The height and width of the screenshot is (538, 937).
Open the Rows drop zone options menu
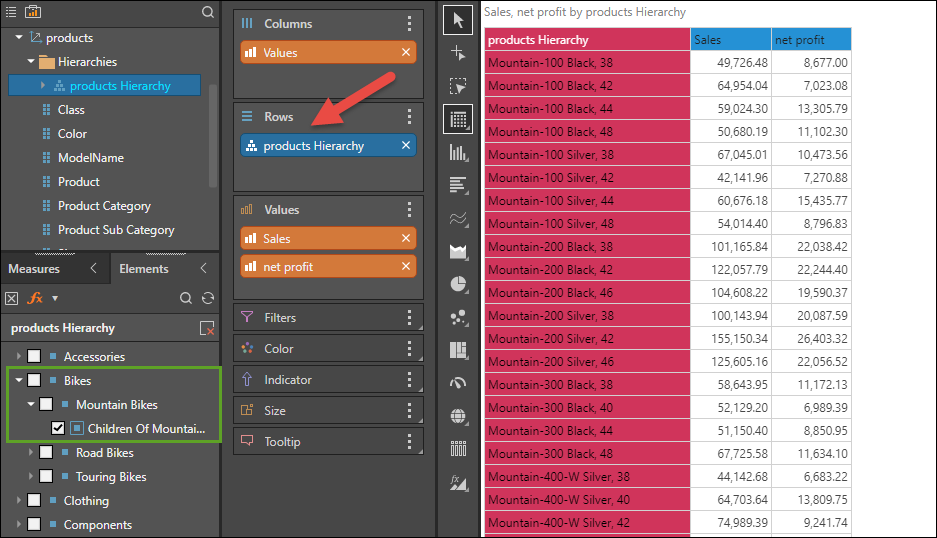(409, 117)
